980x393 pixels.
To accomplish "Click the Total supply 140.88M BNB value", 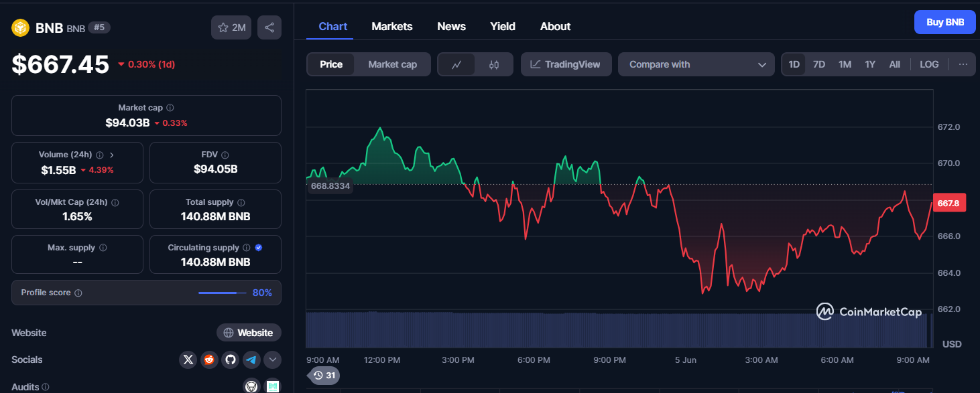I will point(216,216).
